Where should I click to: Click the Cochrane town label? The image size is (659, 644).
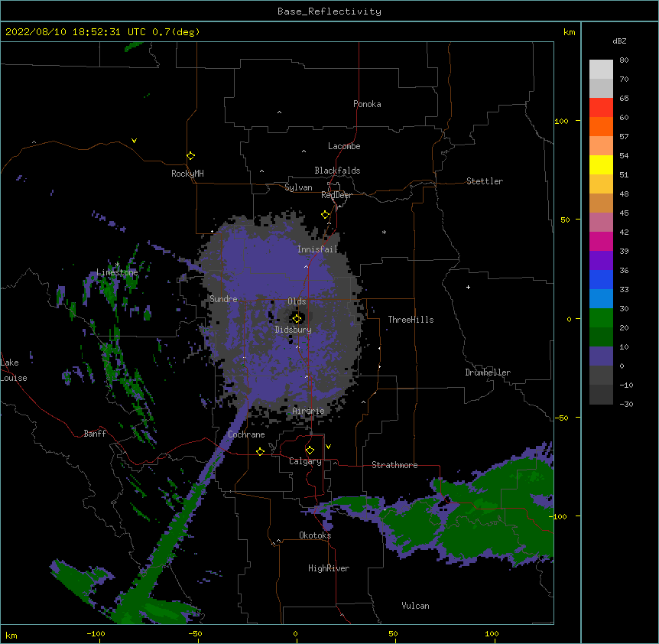246,434
